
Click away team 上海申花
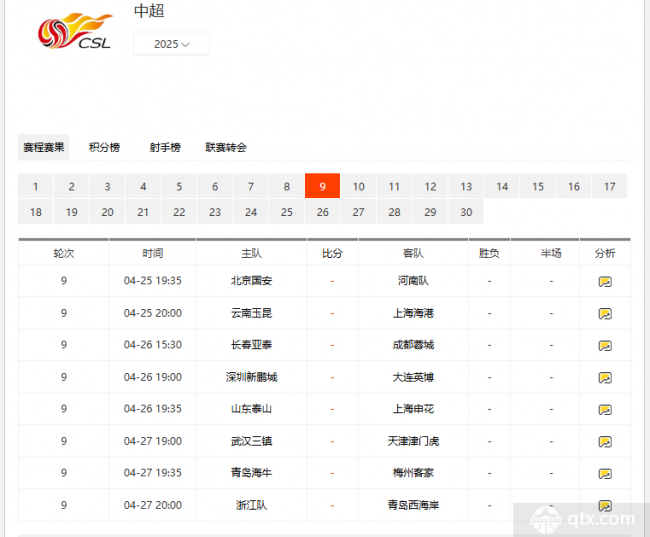point(413,409)
